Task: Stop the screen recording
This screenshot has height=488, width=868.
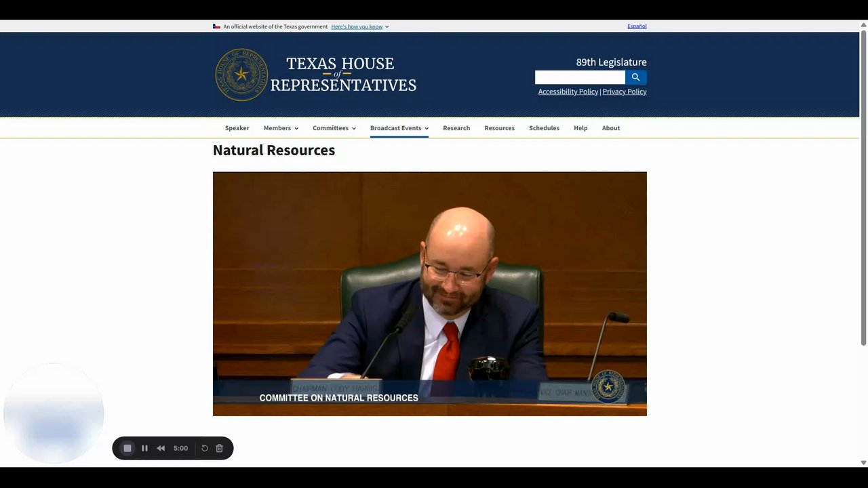Action: (x=127, y=448)
